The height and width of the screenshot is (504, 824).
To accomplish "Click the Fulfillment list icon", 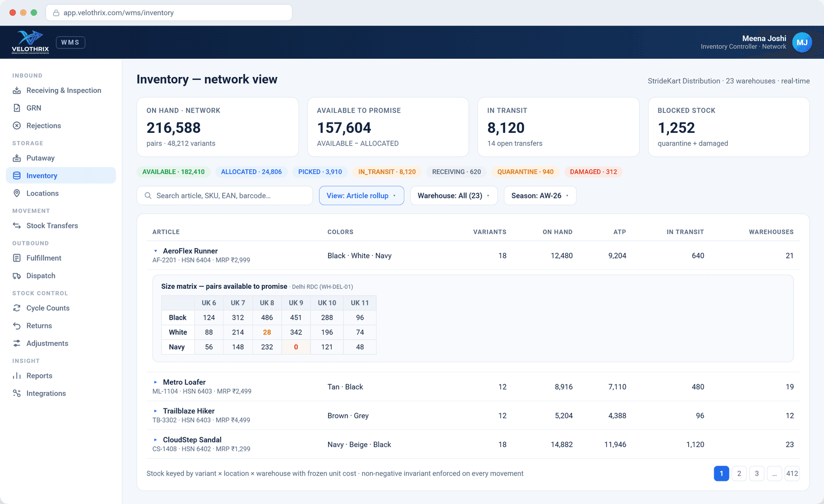I will click(x=17, y=258).
